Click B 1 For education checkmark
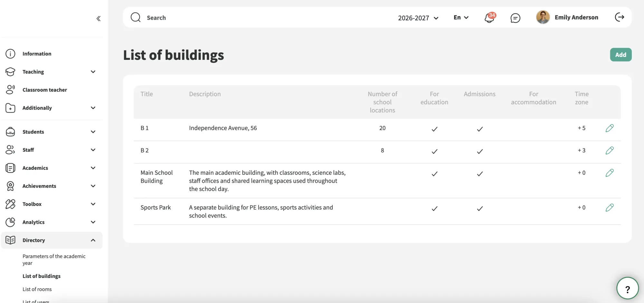The height and width of the screenshot is (303, 644). pyautogui.click(x=434, y=129)
